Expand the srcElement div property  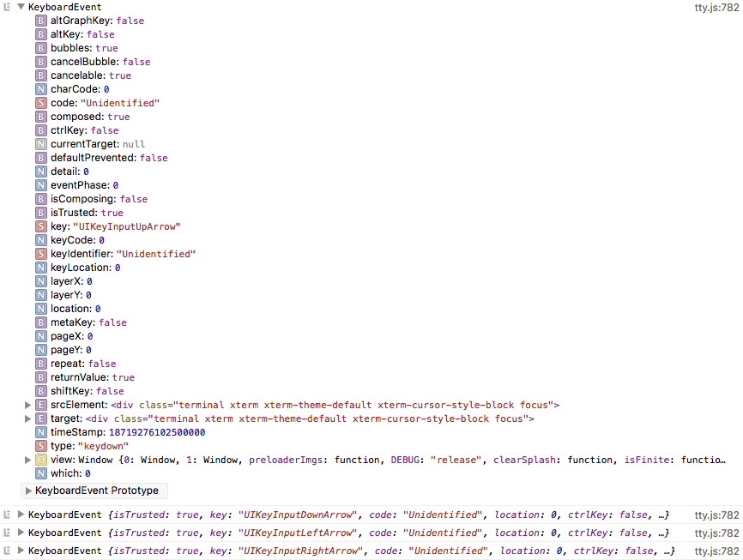(x=27, y=405)
